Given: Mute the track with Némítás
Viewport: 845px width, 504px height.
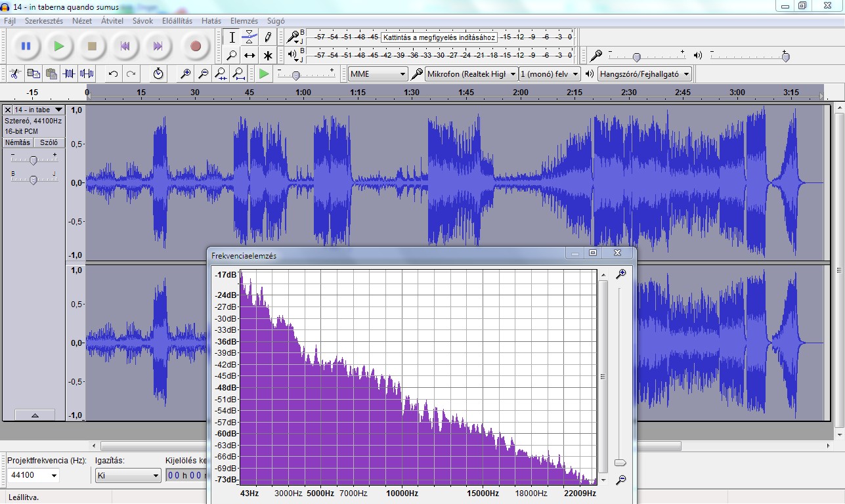Looking at the screenshot, I should (x=18, y=142).
